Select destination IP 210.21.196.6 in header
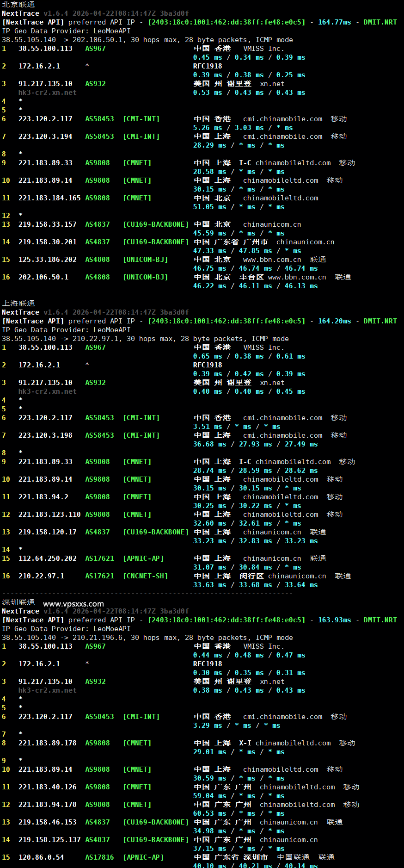 [98, 638]
